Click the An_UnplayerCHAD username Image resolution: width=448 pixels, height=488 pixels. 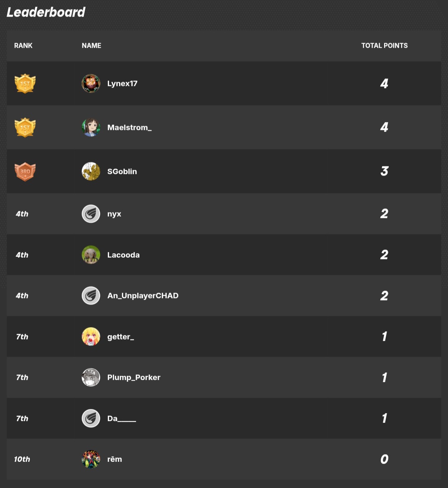143,295
